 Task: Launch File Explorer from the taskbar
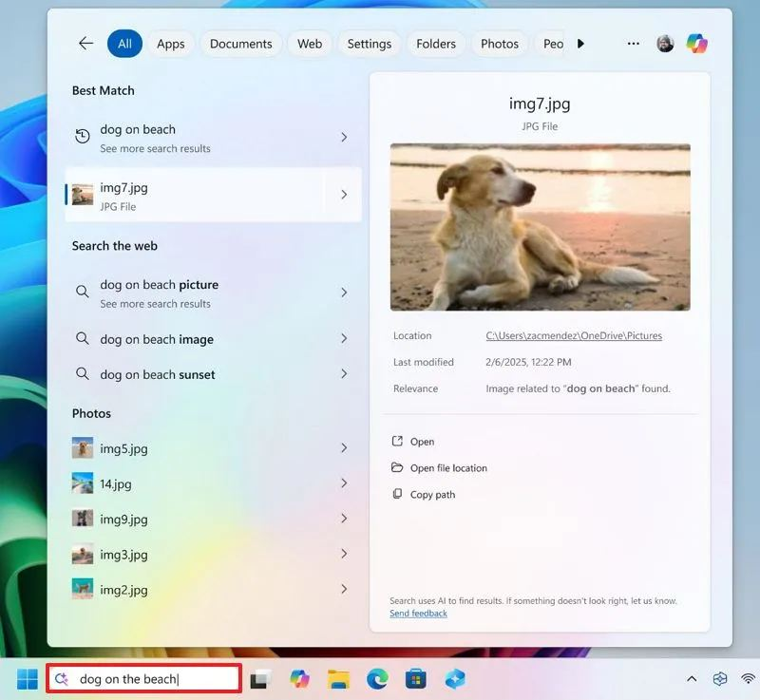(x=337, y=678)
